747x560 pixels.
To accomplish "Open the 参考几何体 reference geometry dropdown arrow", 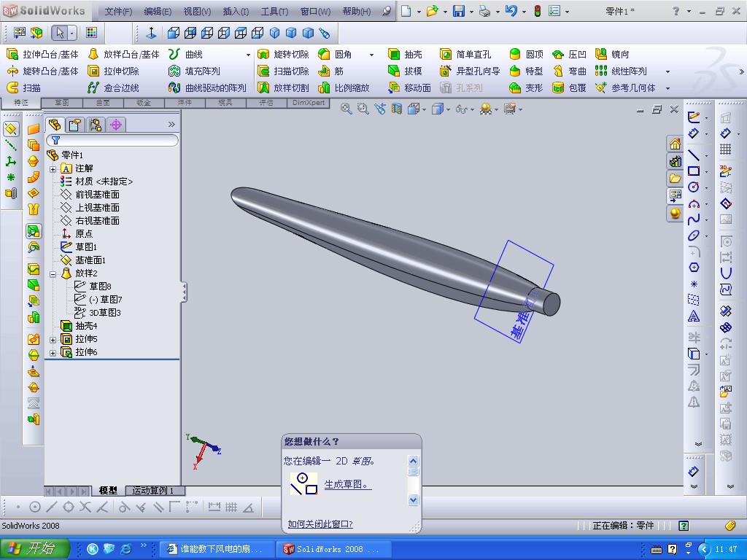I will (x=667, y=88).
